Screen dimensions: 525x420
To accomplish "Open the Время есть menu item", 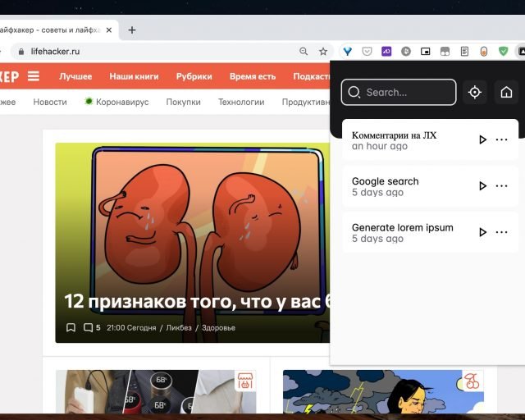I will 253,76.
